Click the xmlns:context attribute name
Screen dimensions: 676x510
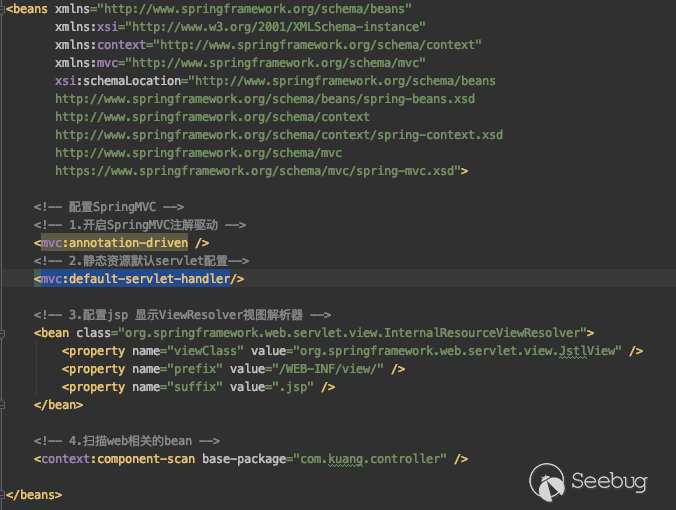pyautogui.click(x=100, y=45)
